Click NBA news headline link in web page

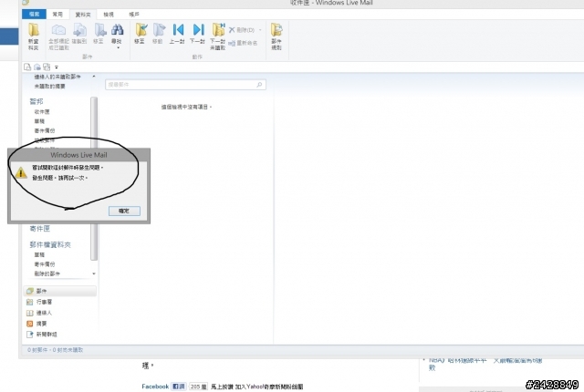point(485,364)
